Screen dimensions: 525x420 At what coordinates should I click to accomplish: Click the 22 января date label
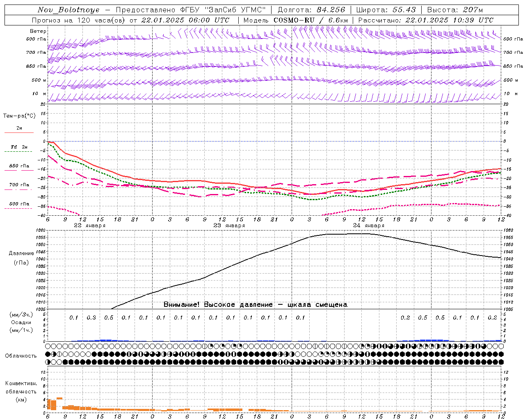[x=89, y=226]
